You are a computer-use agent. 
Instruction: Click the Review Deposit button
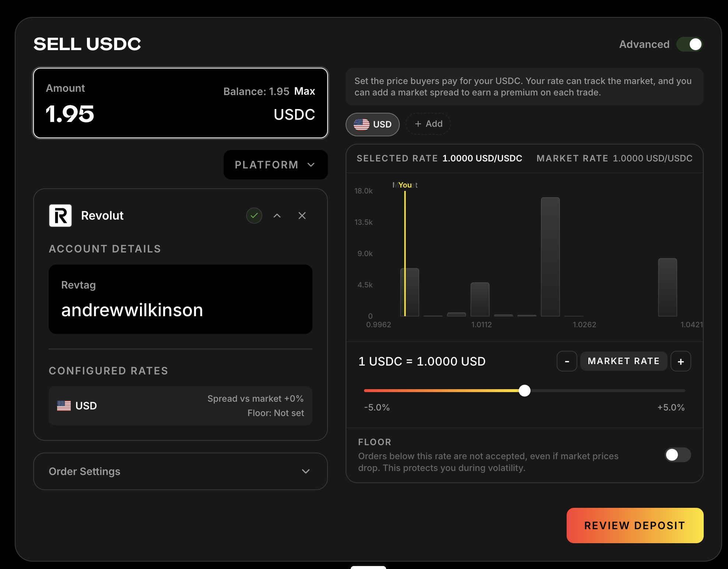pyautogui.click(x=635, y=526)
